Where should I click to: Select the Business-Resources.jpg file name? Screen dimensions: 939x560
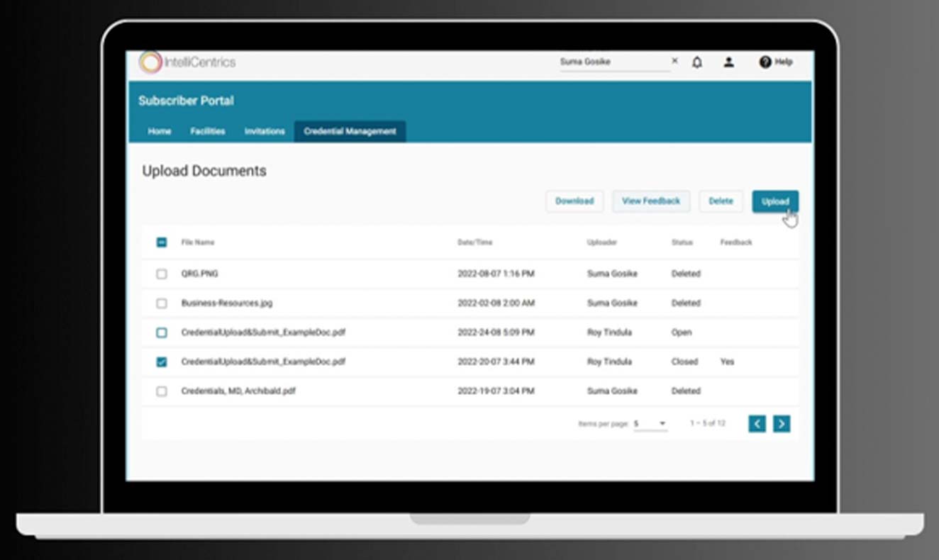tap(227, 303)
